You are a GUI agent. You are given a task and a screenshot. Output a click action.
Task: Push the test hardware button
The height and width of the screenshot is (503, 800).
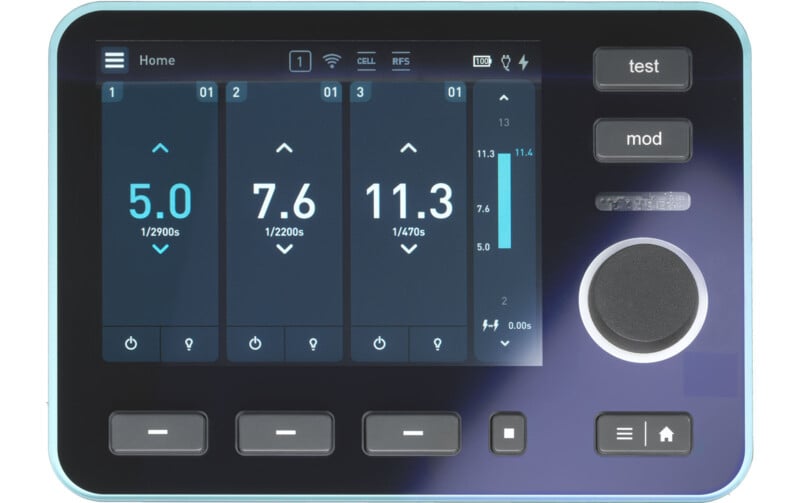coord(643,69)
